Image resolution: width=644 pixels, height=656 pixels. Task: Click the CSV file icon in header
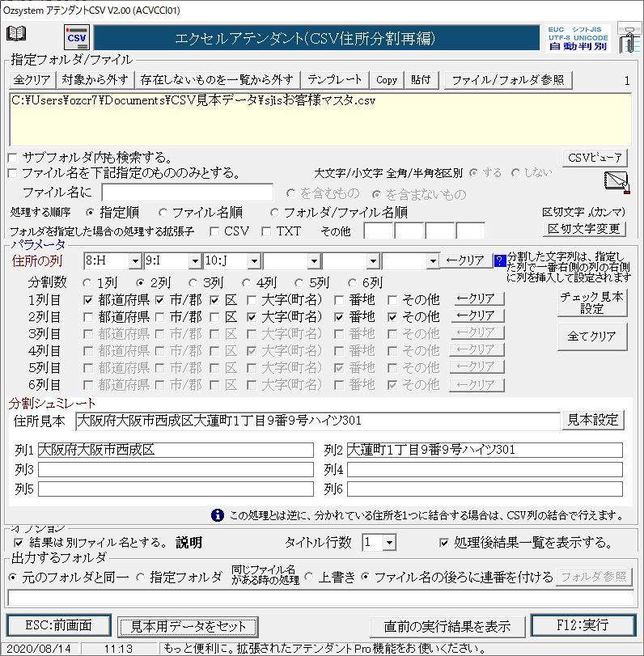tap(77, 37)
